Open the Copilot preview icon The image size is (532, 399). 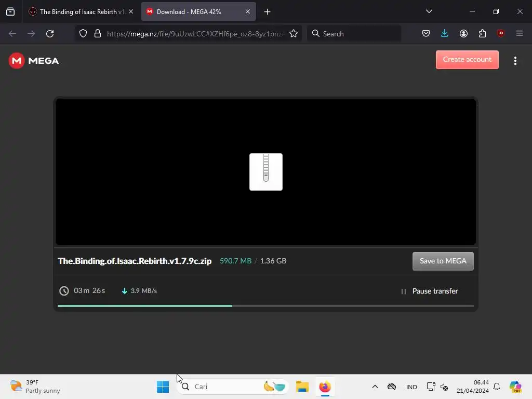[x=515, y=387]
